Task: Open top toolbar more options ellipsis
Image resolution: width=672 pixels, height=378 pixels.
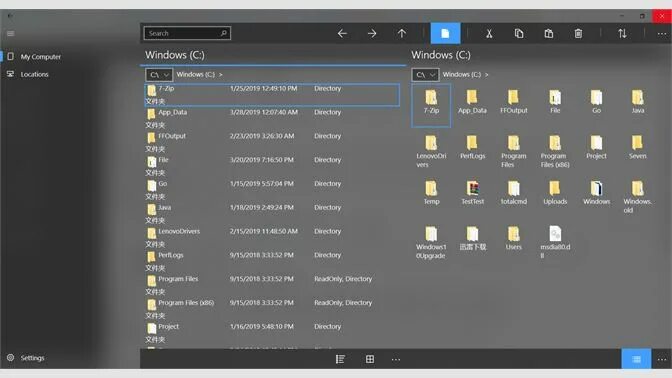Action: 662,34
